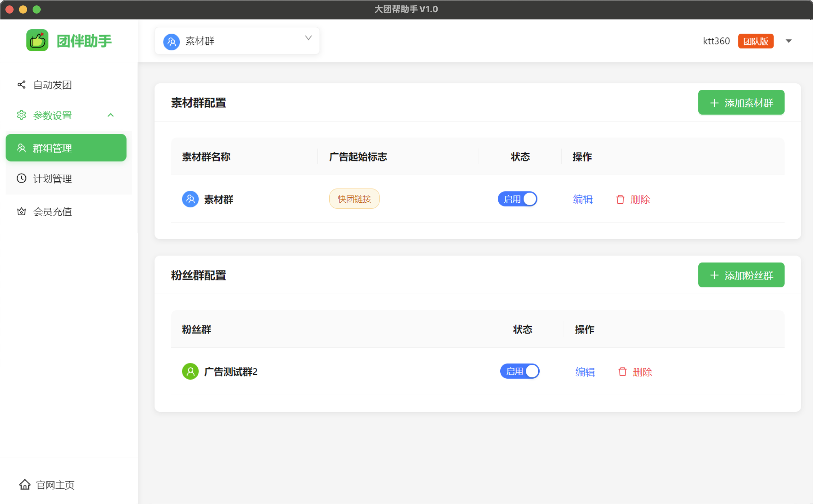Toggle the 启用 switch for 广告测试群2
813x504 pixels.
pyautogui.click(x=520, y=371)
